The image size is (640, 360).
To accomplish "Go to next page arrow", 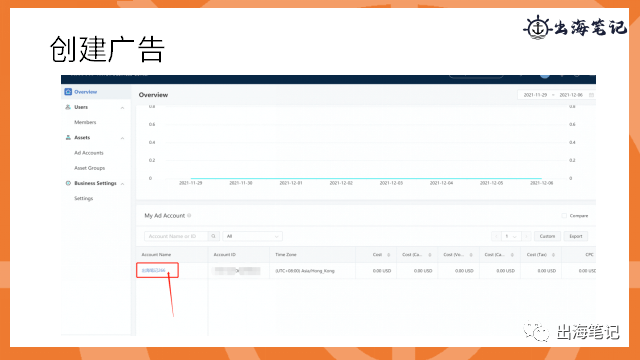I will click(527, 236).
